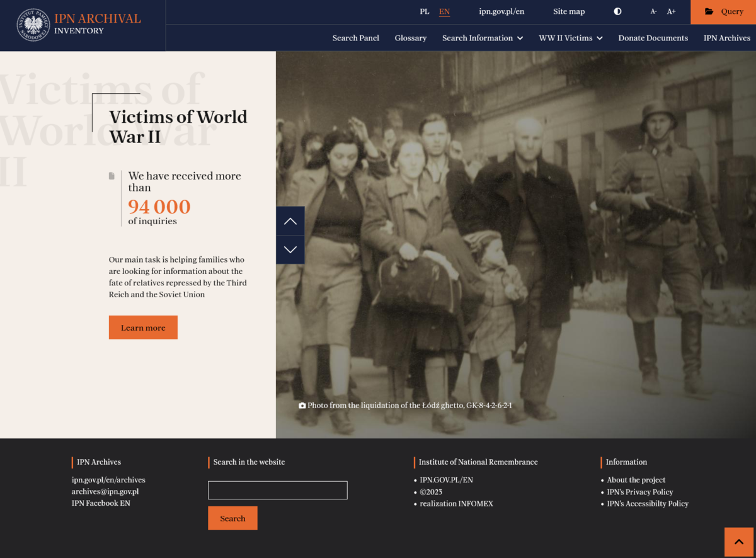Open IPN's Privacy Policy link
The image size is (756, 558).
tap(639, 492)
